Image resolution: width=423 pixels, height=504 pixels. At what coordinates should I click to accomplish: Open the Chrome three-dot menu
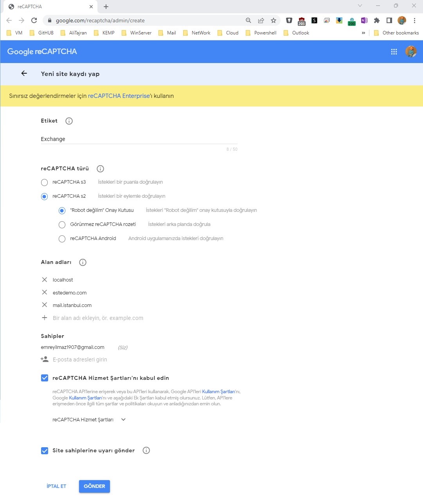(x=414, y=20)
